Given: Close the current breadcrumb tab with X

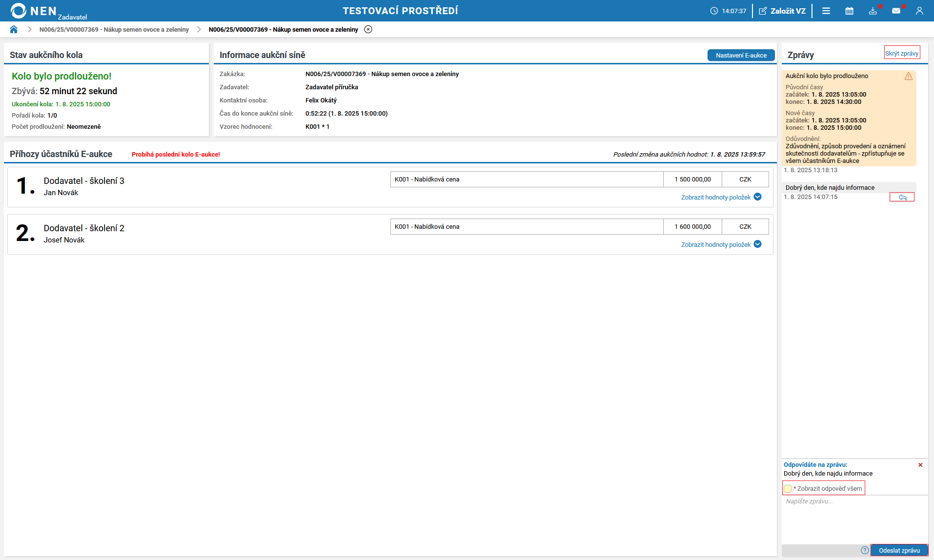Looking at the screenshot, I should [368, 30].
